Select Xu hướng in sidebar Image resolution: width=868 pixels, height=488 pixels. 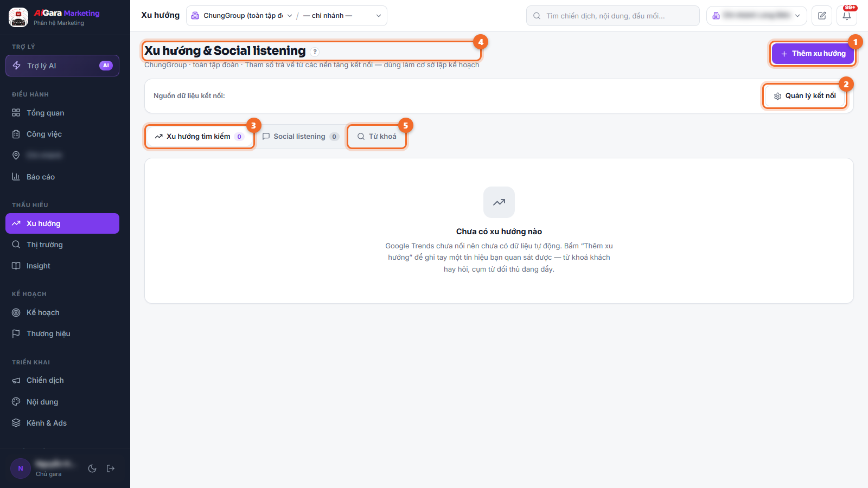pyautogui.click(x=62, y=223)
